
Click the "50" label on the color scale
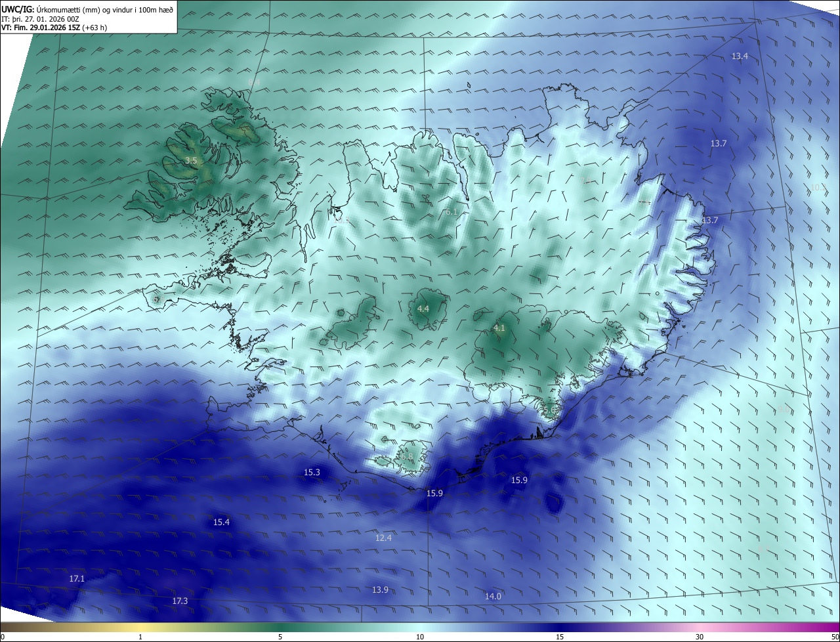[x=835, y=637]
